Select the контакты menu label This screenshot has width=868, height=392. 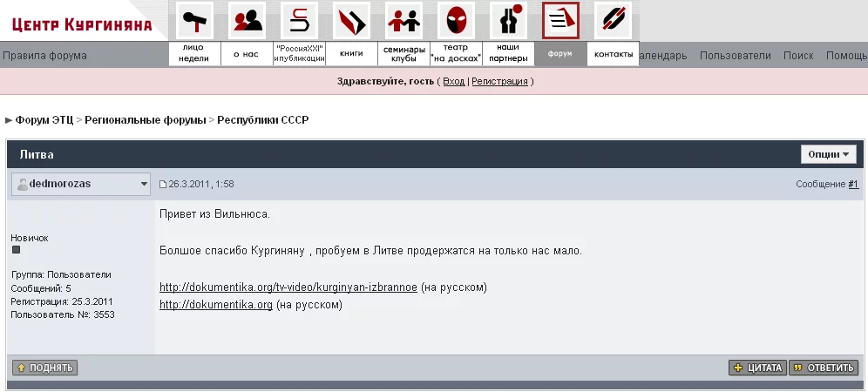[x=613, y=54]
